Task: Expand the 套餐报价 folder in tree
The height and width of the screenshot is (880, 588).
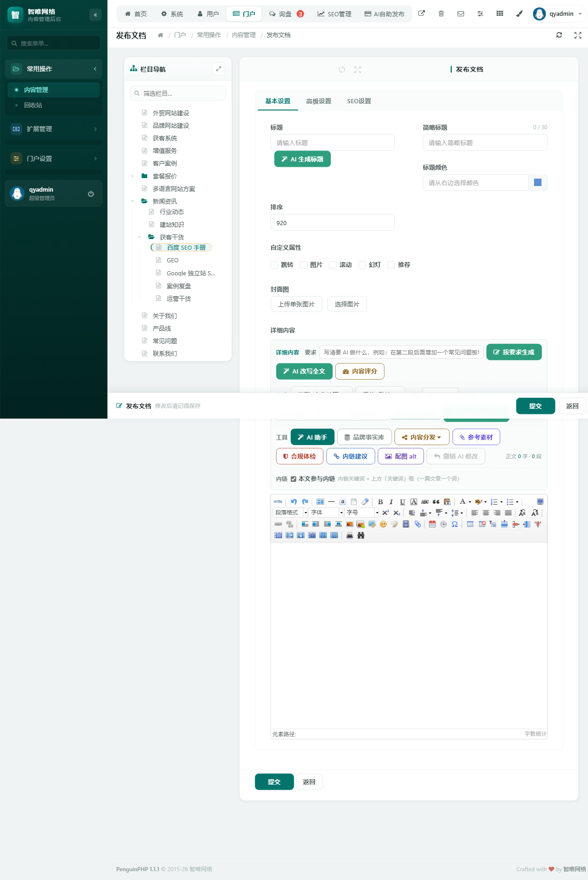Action: (133, 176)
